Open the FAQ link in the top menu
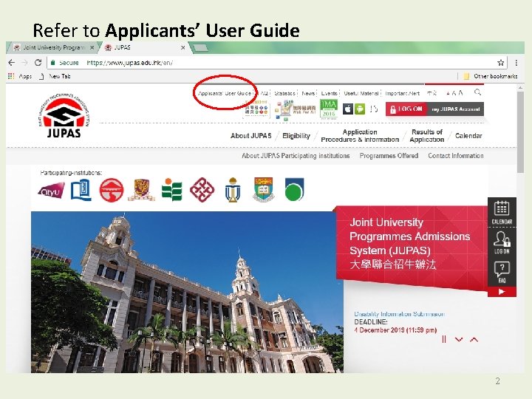This screenshot has height=399, width=532. [264, 93]
